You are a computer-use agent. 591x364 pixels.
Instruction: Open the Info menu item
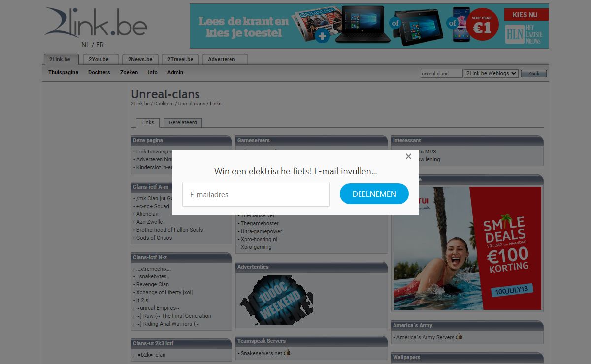pyautogui.click(x=153, y=72)
